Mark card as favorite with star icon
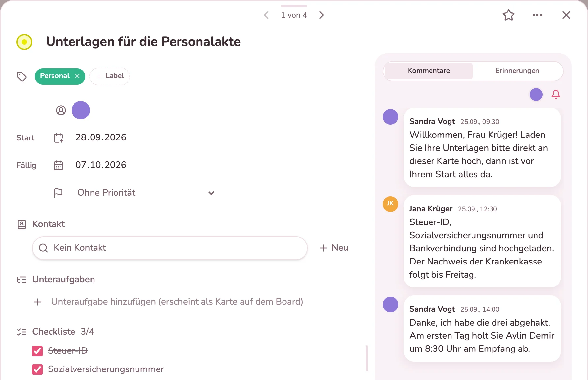 click(509, 15)
